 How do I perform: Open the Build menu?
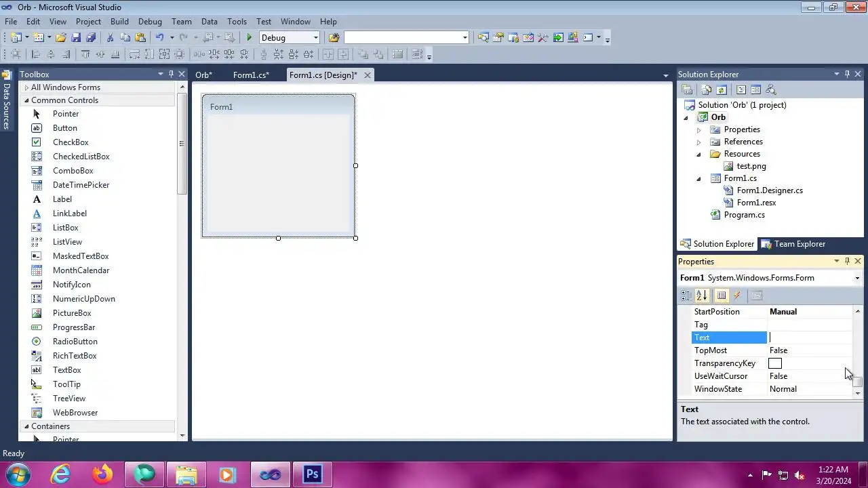[x=119, y=22]
